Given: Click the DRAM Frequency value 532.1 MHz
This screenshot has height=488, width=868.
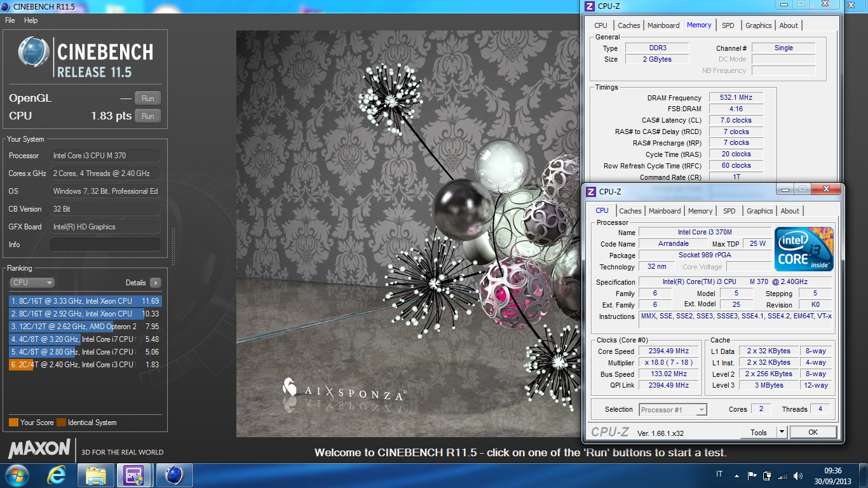Looking at the screenshot, I should click(736, 98).
